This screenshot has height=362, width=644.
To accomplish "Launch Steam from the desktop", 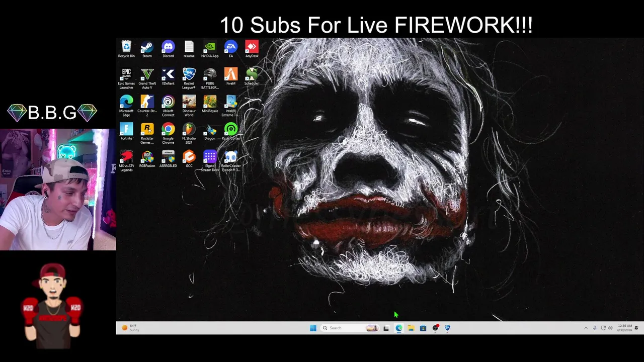I will pos(147,49).
